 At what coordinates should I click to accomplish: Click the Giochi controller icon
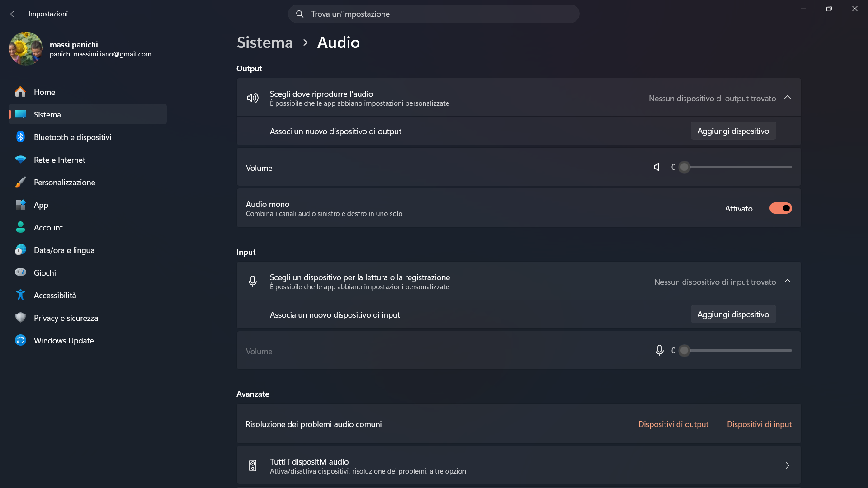[x=20, y=272]
